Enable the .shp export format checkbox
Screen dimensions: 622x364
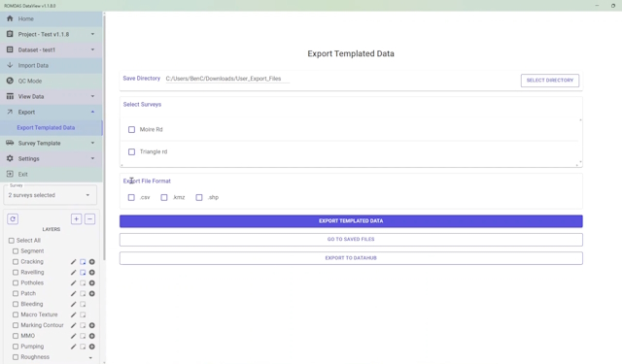(x=199, y=197)
